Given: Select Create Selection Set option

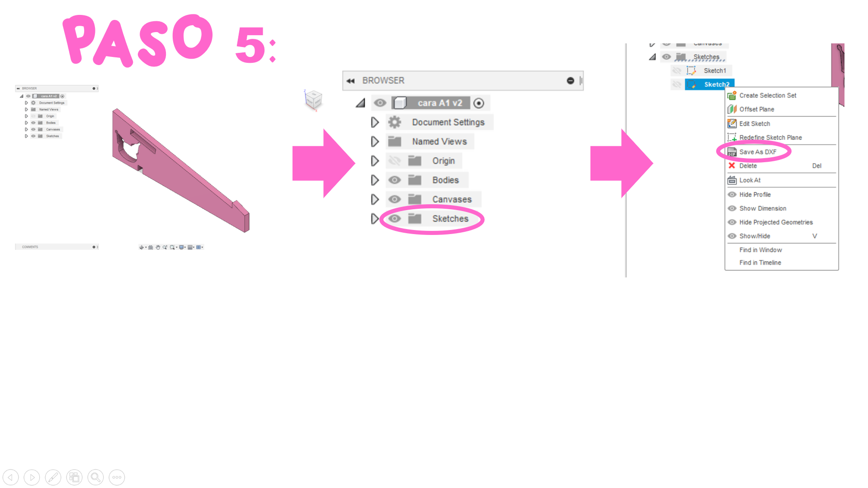Looking at the screenshot, I should (x=769, y=95).
